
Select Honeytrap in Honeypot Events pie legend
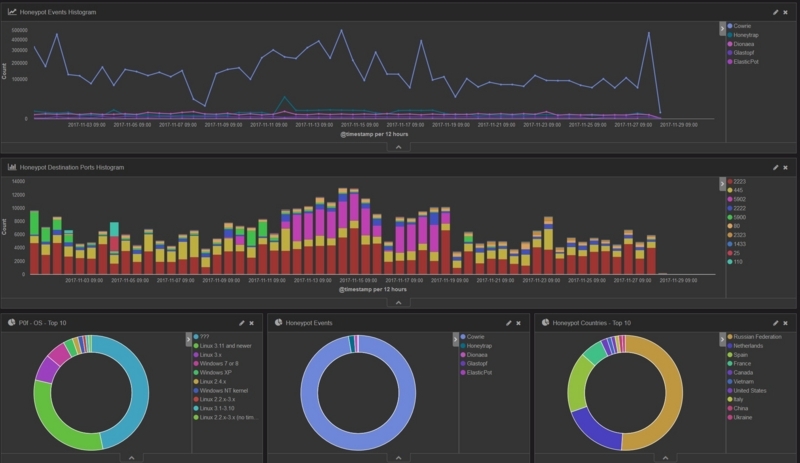coord(479,346)
